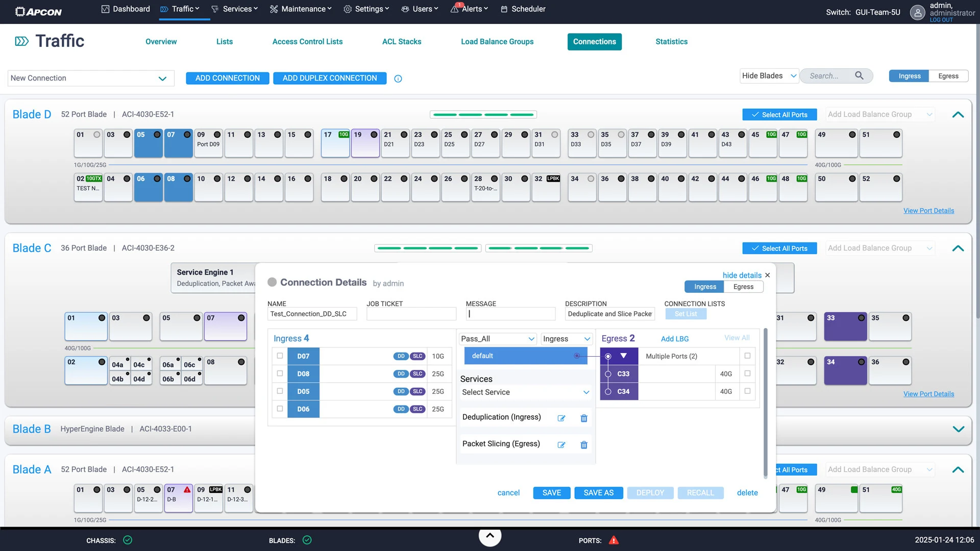The height and width of the screenshot is (551, 980).
Task: Expand the bottom status panel arrow
Action: coord(489,536)
